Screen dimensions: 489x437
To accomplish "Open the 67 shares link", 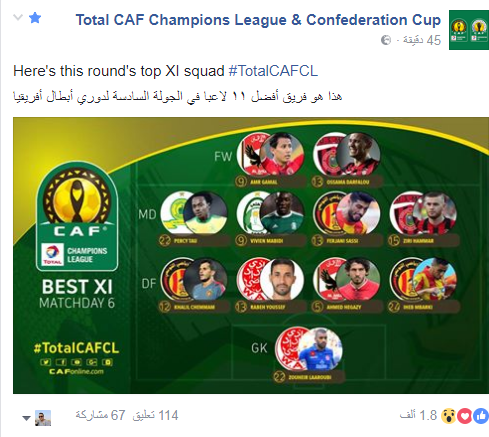I will click(x=100, y=416).
